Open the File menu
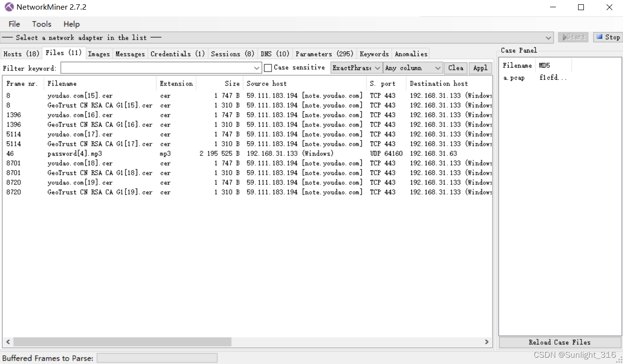 click(x=14, y=24)
